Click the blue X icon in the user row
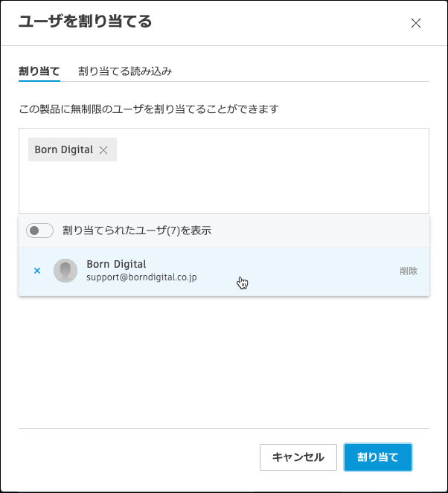Image resolution: width=448 pixels, height=493 pixels. click(37, 271)
